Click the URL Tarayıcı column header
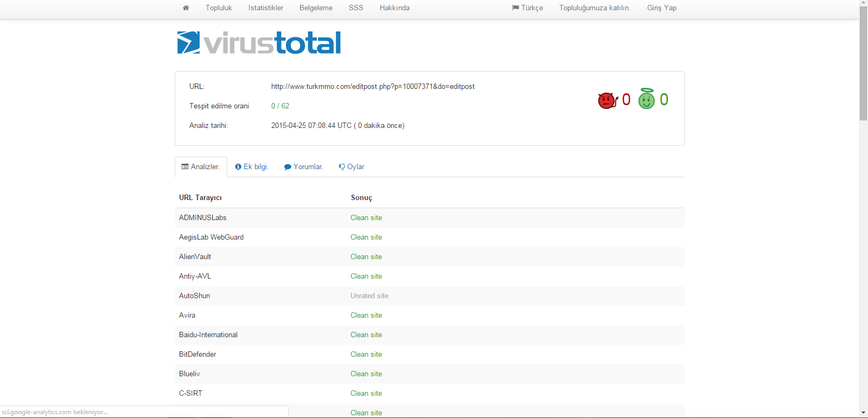The height and width of the screenshot is (418, 868). click(200, 198)
